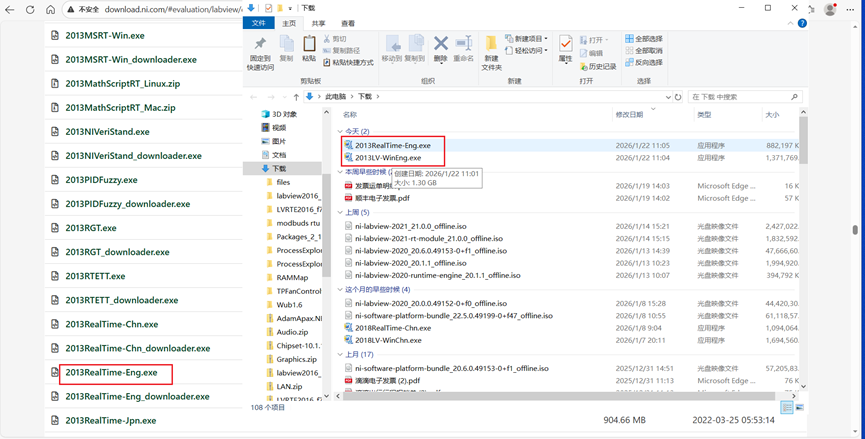Image resolution: width=865 pixels, height=439 pixels.
Task: Open the 文件 tab
Action: (x=259, y=23)
